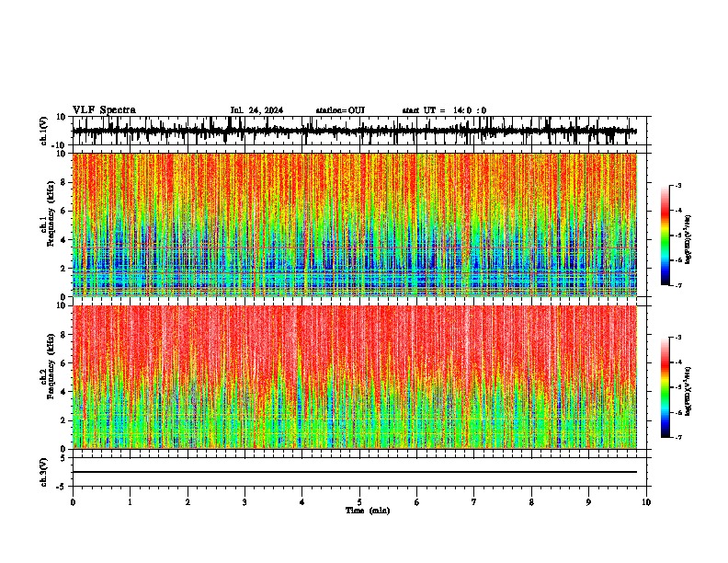Click the ch.1 spectrogram plot
The image size is (728, 563).
coord(355,224)
